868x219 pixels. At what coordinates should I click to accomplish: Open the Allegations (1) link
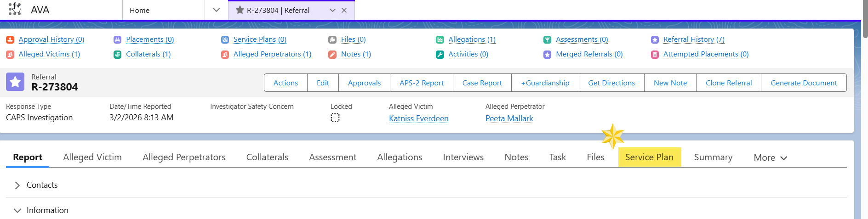[472, 39]
